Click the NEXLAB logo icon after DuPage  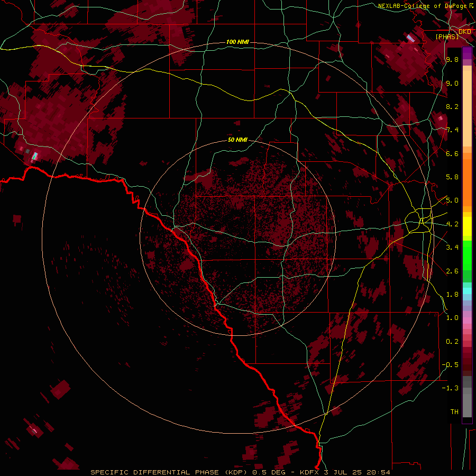(471, 5)
